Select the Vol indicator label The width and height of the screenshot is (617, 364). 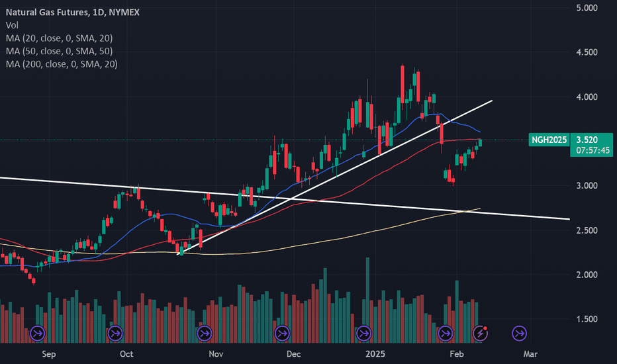pos(12,25)
